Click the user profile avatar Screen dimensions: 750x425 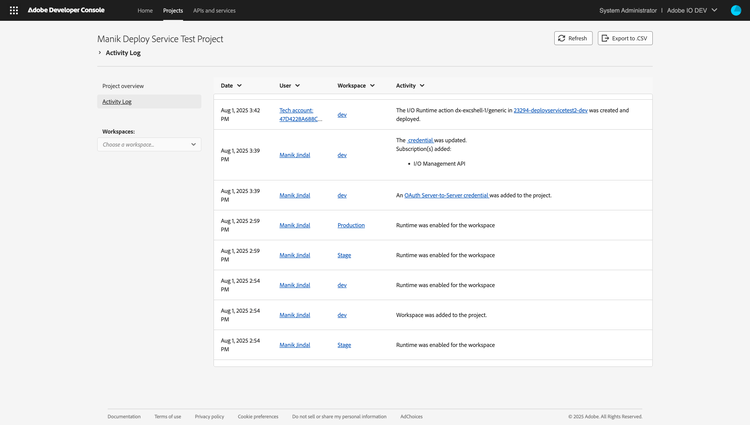pyautogui.click(x=736, y=10)
